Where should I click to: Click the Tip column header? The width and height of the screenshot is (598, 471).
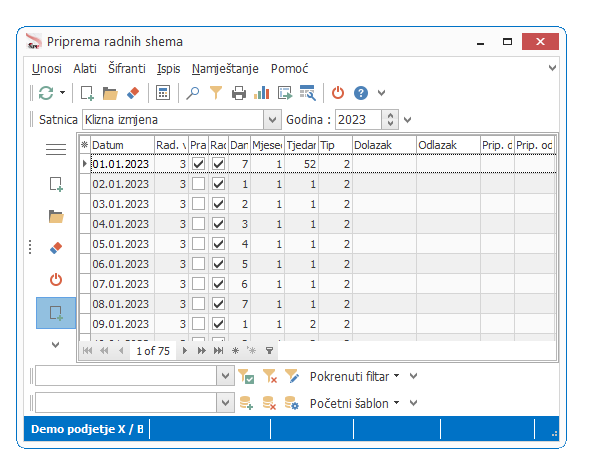pyautogui.click(x=335, y=145)
